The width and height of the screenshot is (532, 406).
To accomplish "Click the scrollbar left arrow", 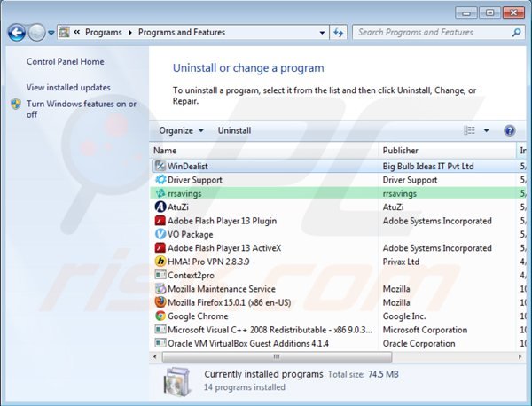I will coord(155,356).
